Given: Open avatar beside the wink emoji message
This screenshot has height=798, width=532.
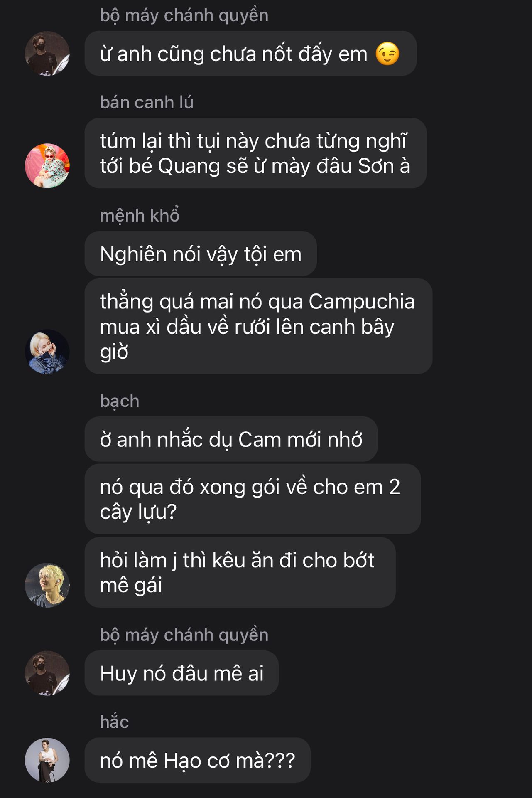Looking at the screenshot, I should click(47, 53).
